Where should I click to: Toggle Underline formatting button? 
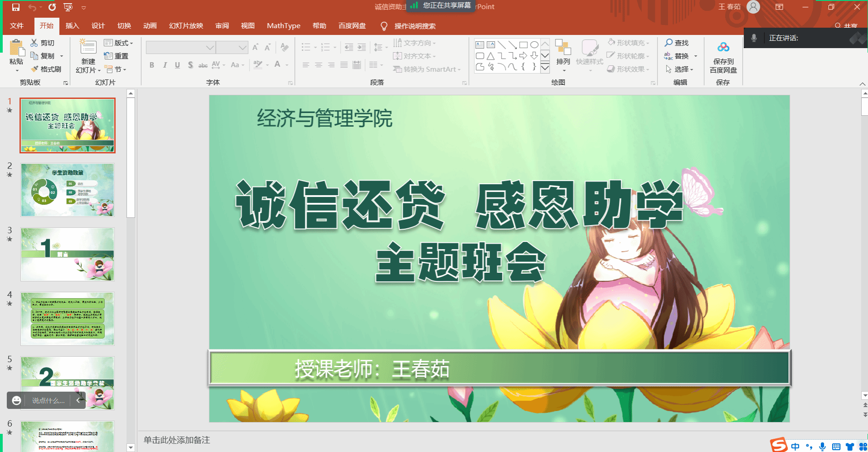pos(177,65)
